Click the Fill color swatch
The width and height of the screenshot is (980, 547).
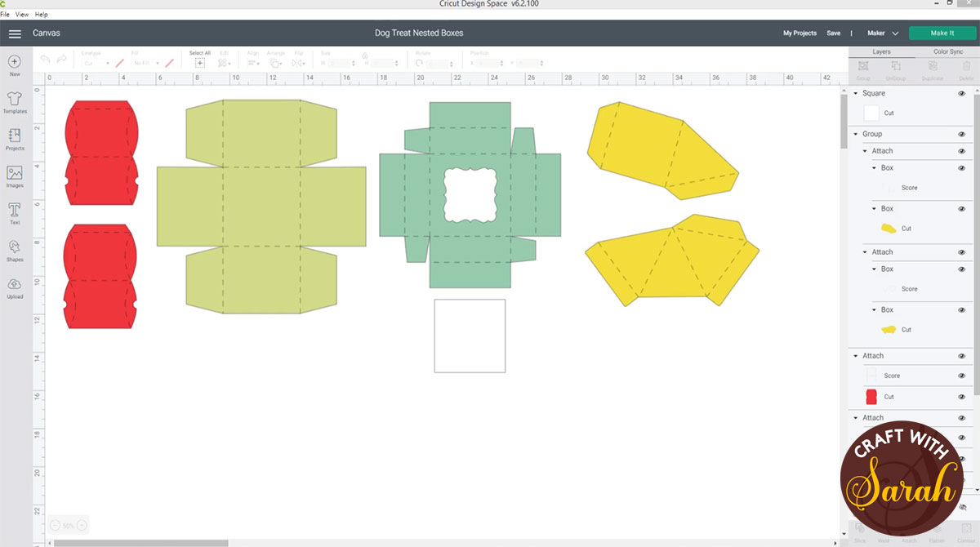(x=169, y=63)
